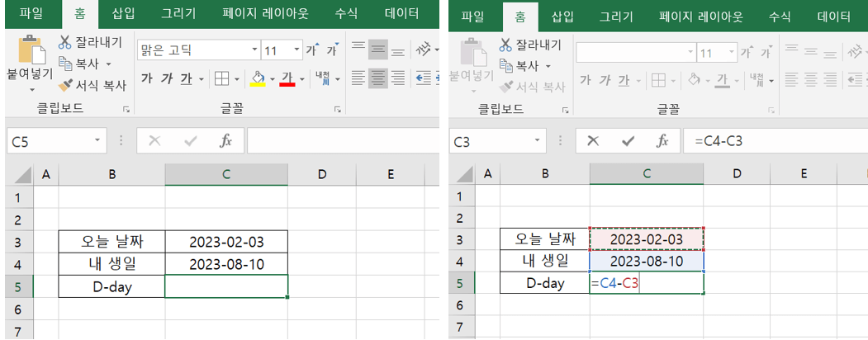This screenshot has width=868, height=340.
Task: Open the Copy dropdown arrow, left window
Action: [x=108, y=64]
